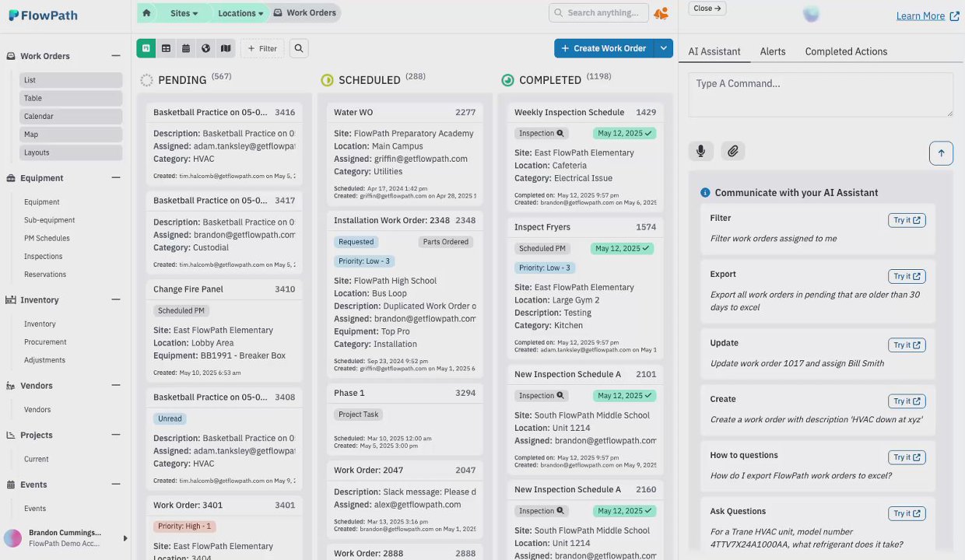Click Scheduled column status icon
965x560 pixels.
(x=327, y=80)
